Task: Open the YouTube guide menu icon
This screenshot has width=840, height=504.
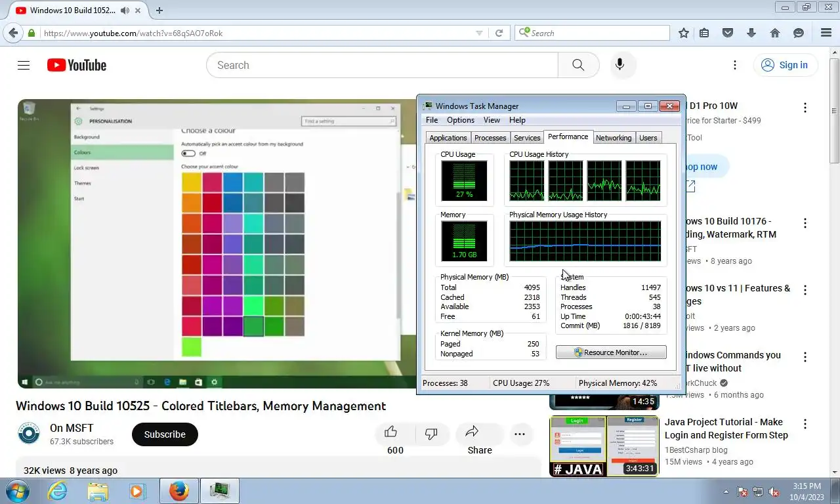Action: point(24,65)
